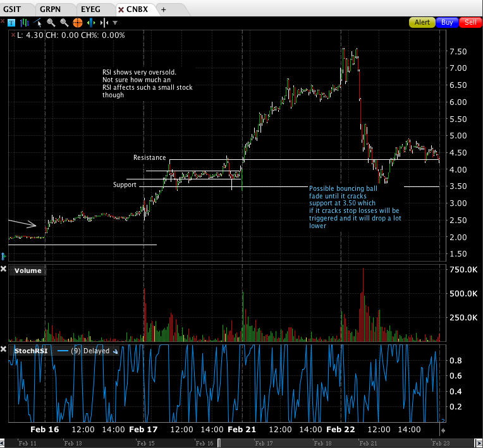Click the Feb 21 date axis label
483x448 pixels.
coord(241,430)
